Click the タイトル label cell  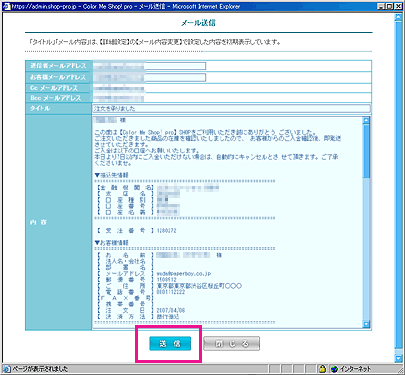tap(58, 108)
